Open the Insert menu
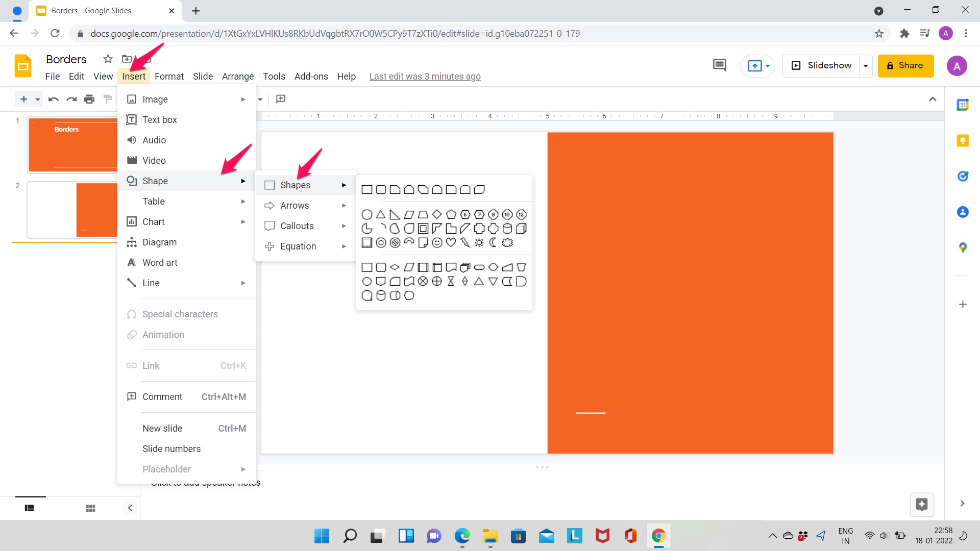 tap(133, 76)
